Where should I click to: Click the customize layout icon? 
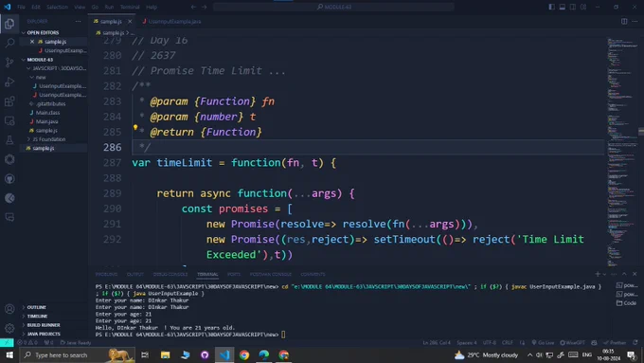[583, 7]
